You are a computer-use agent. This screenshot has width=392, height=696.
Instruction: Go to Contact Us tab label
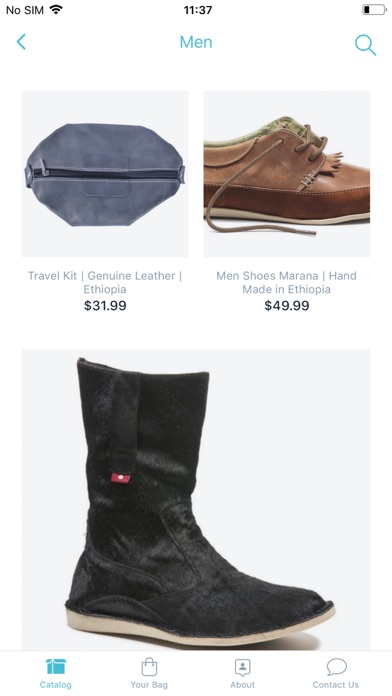point(336,684)
